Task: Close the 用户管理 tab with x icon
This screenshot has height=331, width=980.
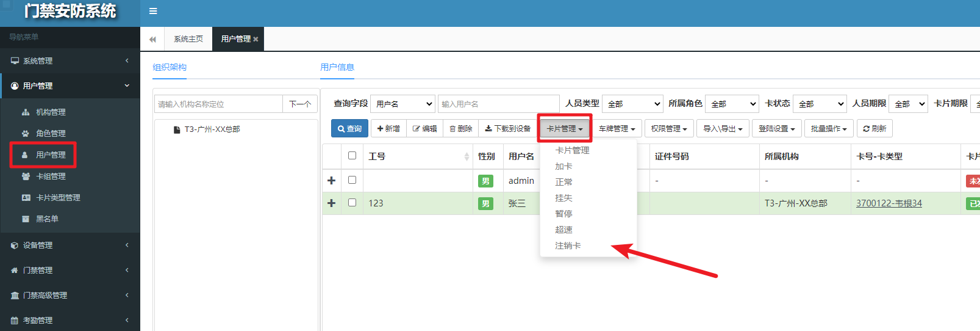Action: (256, 39)
